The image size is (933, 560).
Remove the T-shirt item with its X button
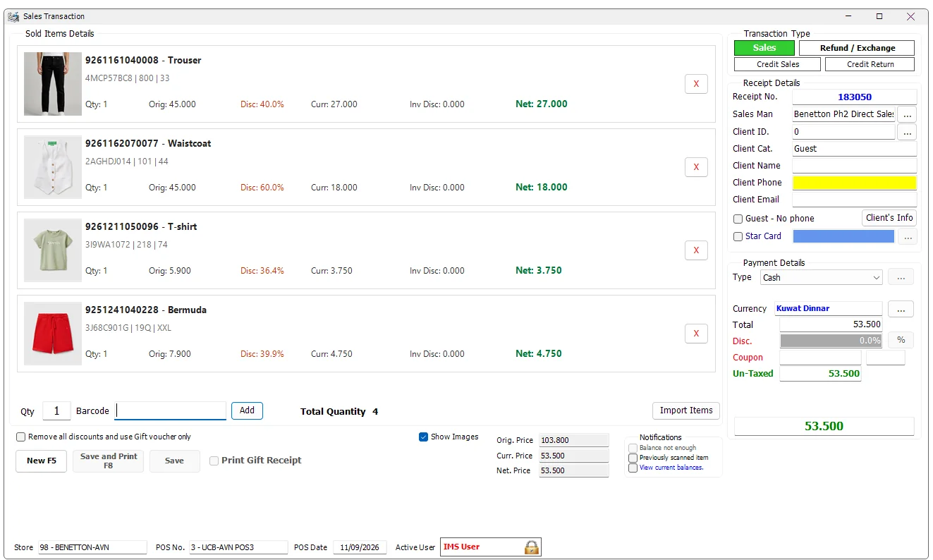click(x=696, y=250)
